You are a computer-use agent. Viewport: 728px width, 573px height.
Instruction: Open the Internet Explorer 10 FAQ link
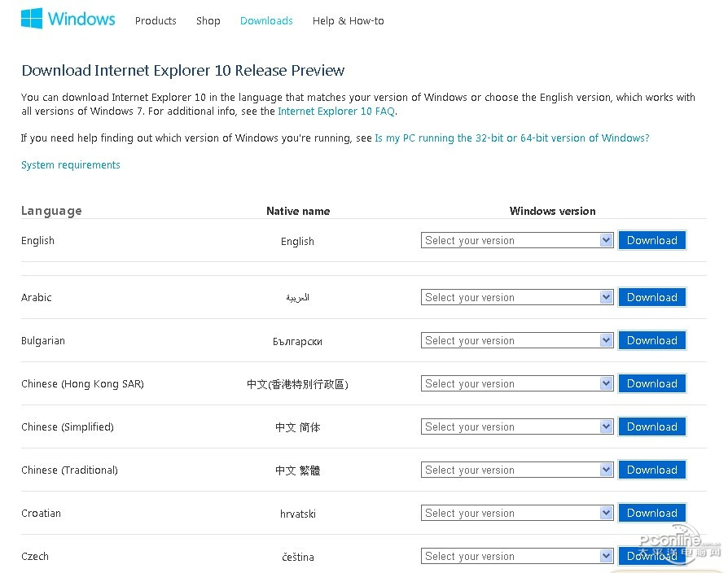pyautogui.click(x=335, y=112)
